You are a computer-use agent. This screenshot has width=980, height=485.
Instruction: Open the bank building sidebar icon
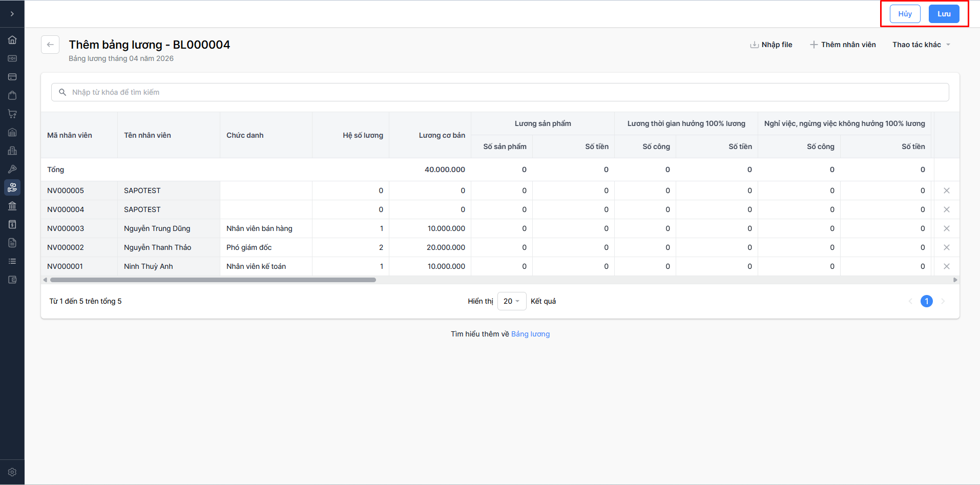point(12,206)
